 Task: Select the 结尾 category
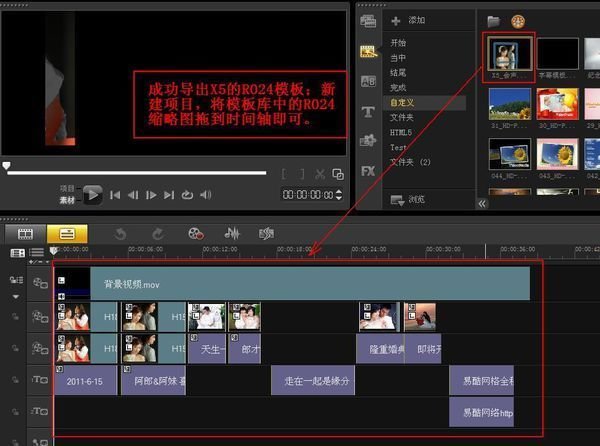coord(398,73)
